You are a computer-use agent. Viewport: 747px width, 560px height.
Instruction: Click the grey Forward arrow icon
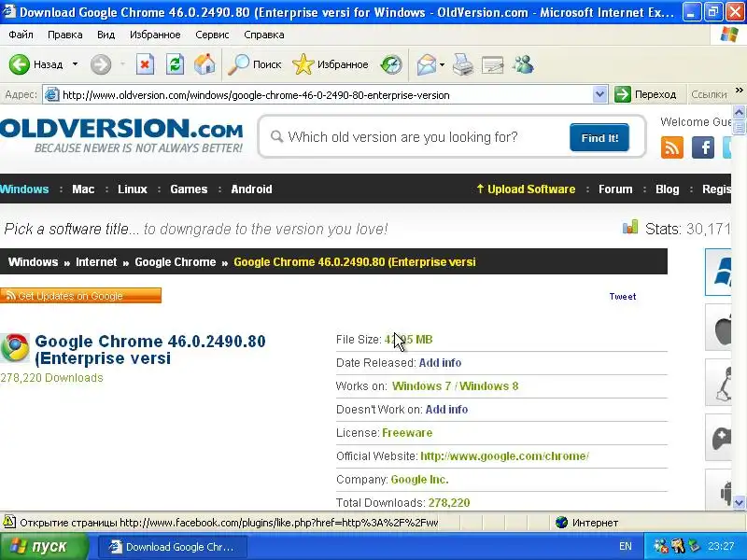101,64
